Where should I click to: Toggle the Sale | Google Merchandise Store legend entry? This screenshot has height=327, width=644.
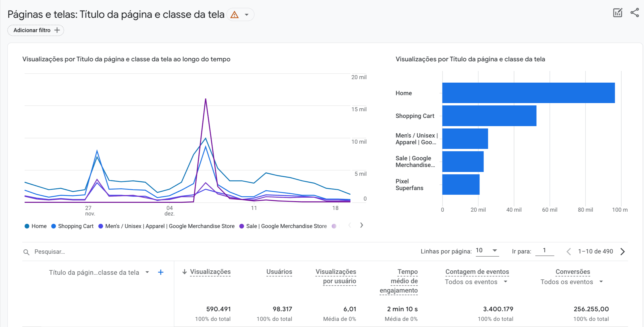point(283,226)
